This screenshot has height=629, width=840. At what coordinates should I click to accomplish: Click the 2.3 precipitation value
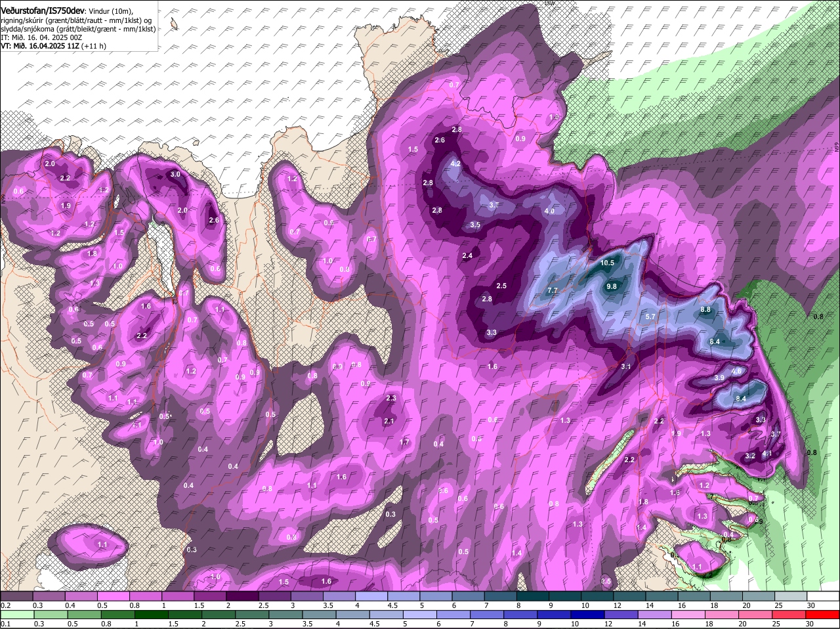(391, 399)
